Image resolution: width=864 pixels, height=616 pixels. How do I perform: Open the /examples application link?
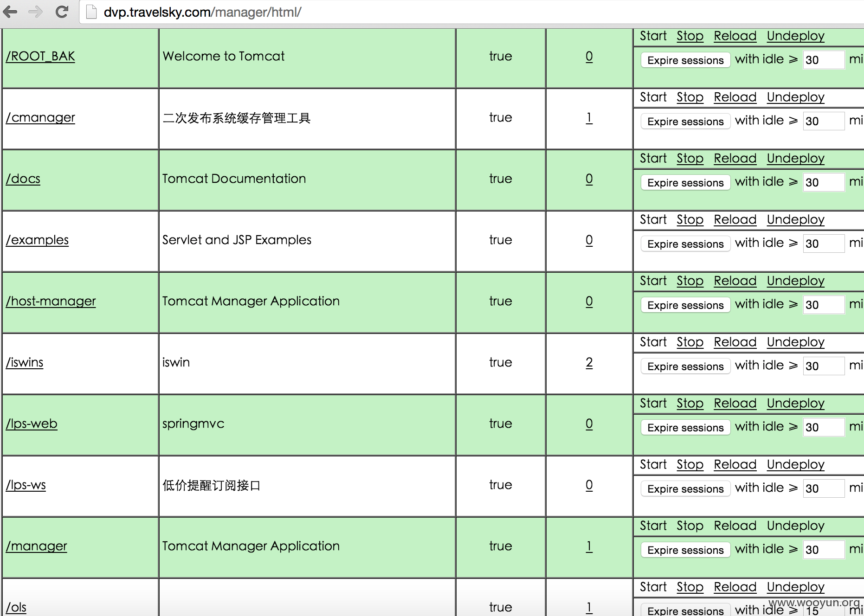[37, 240]
